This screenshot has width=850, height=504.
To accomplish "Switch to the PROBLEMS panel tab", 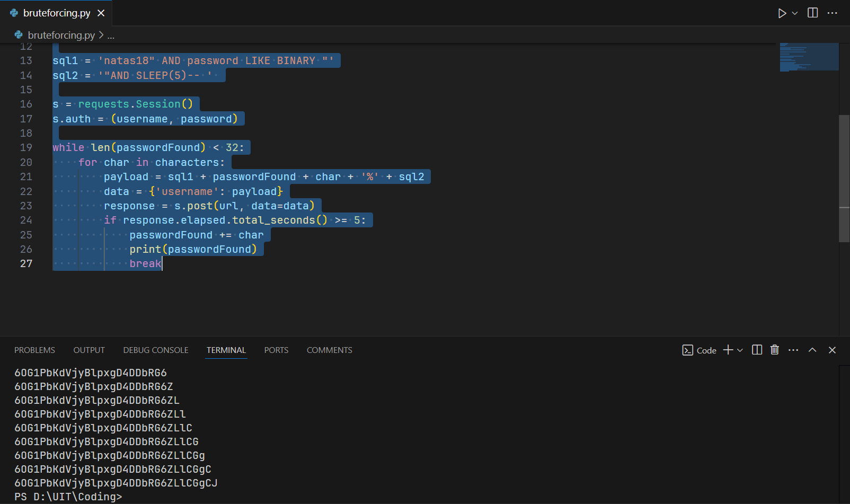I will click(34, 350).
